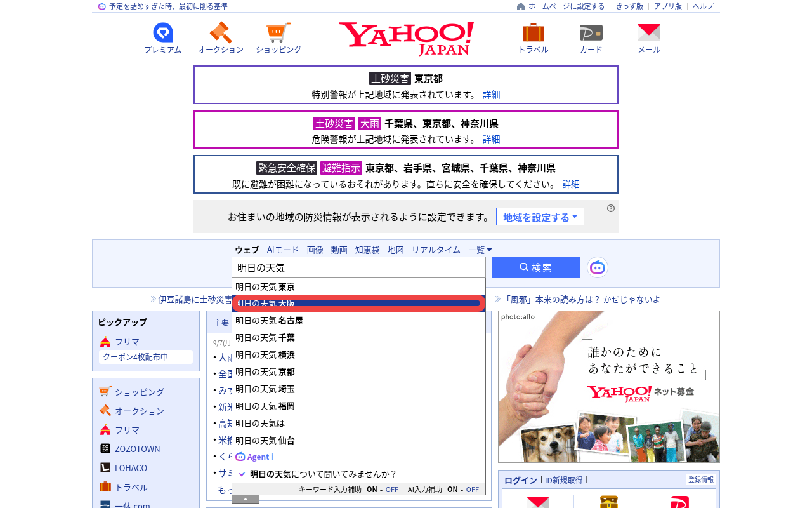Open the カード icon in header
Screen dimensions: 812x508
[x=591, y=32]
